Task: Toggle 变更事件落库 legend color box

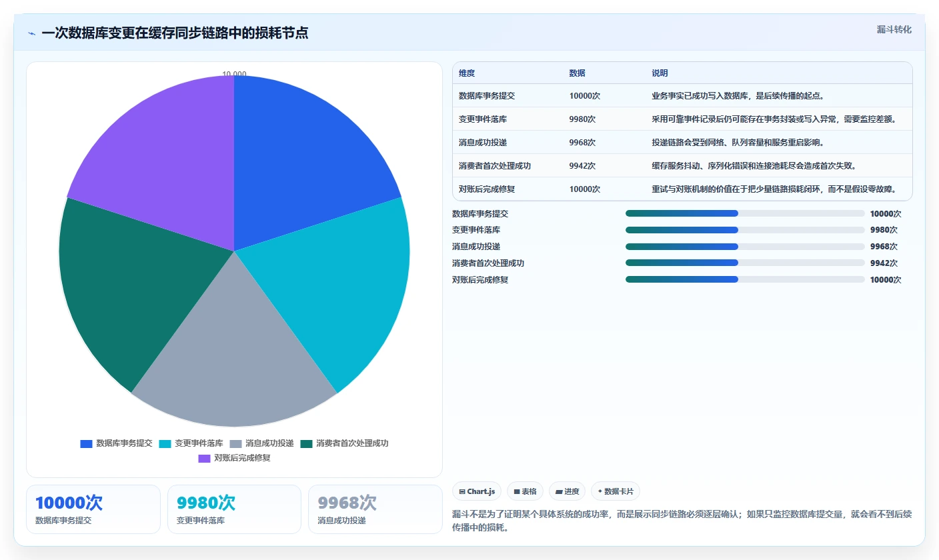Action: coord(165,443)
